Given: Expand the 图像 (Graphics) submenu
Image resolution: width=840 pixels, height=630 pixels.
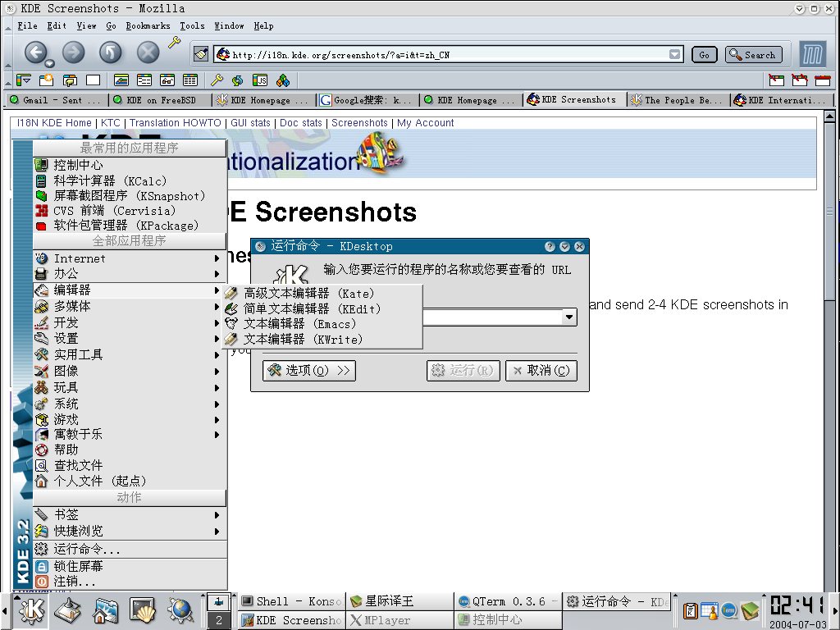Looking at the screenshot, I should click(x=130, y=371).
